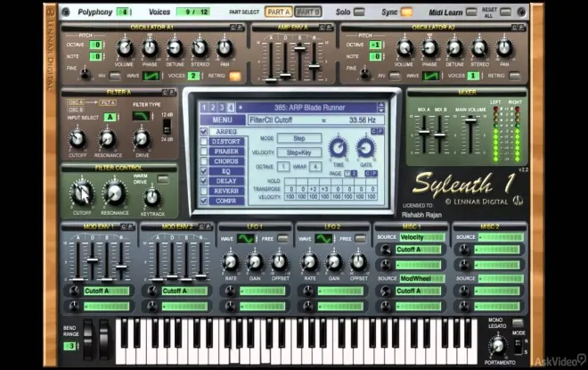Click preset name ARP Blade Runner
The height and width of the screenshot is (370, 588).
[309, 108]
